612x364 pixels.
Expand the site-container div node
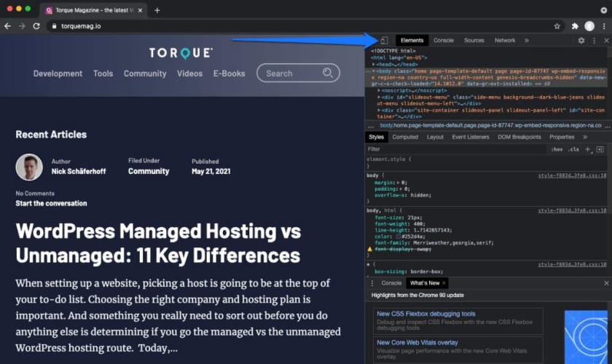click(x=379, y=110)
